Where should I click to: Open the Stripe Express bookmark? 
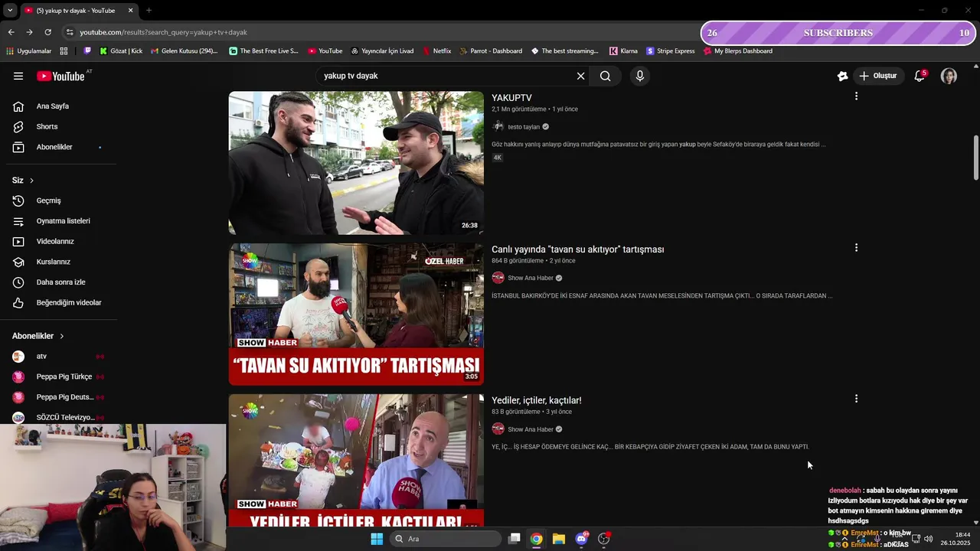click(671, 51)
